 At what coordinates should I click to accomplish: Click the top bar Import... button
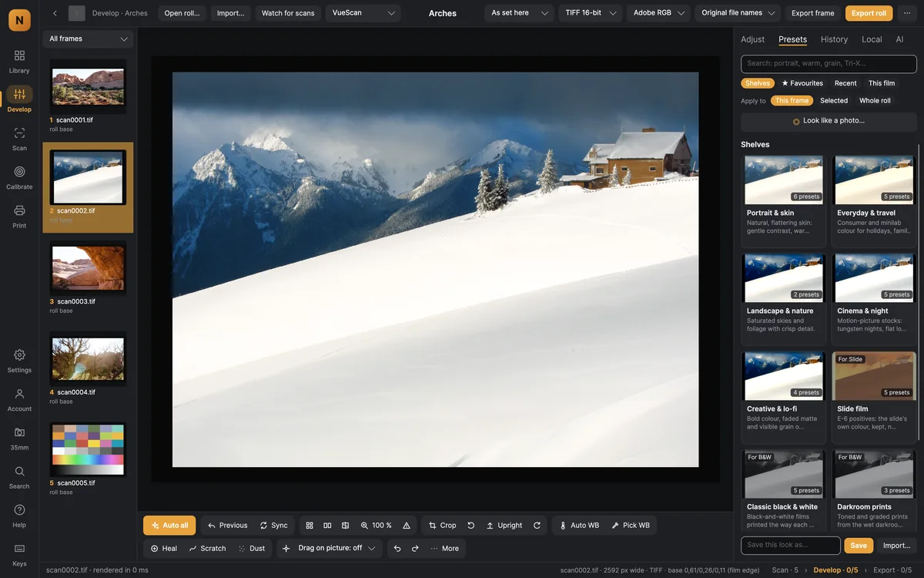click(230, 13)
